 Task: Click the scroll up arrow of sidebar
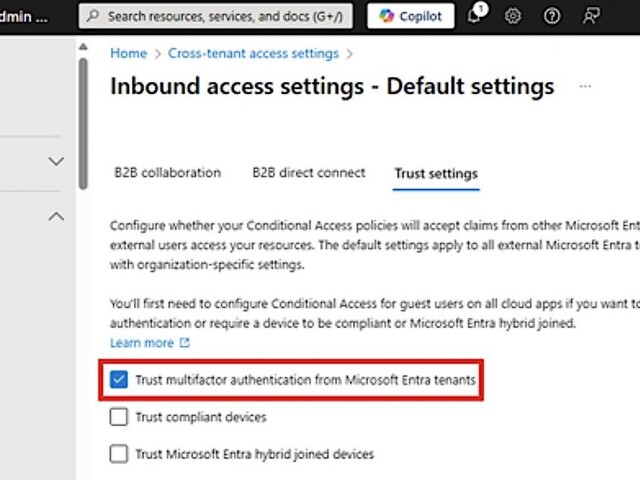click(83, 47)
